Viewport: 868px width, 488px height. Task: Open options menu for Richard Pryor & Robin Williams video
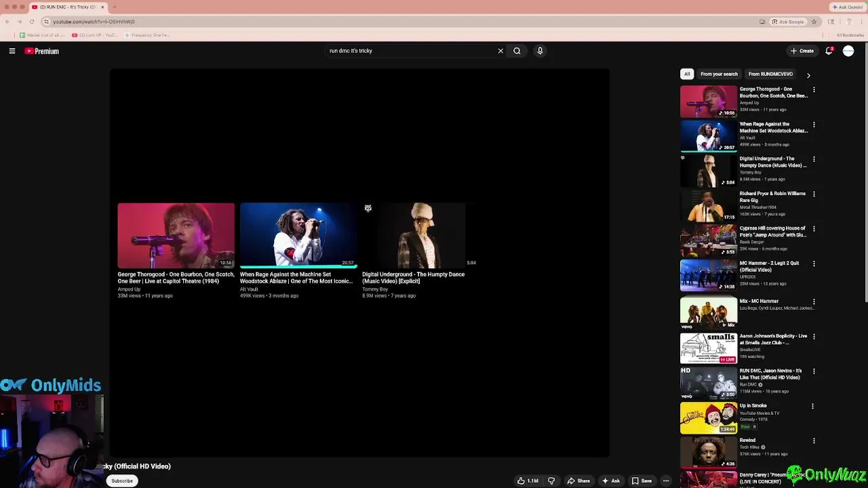(x=814, y=194)
